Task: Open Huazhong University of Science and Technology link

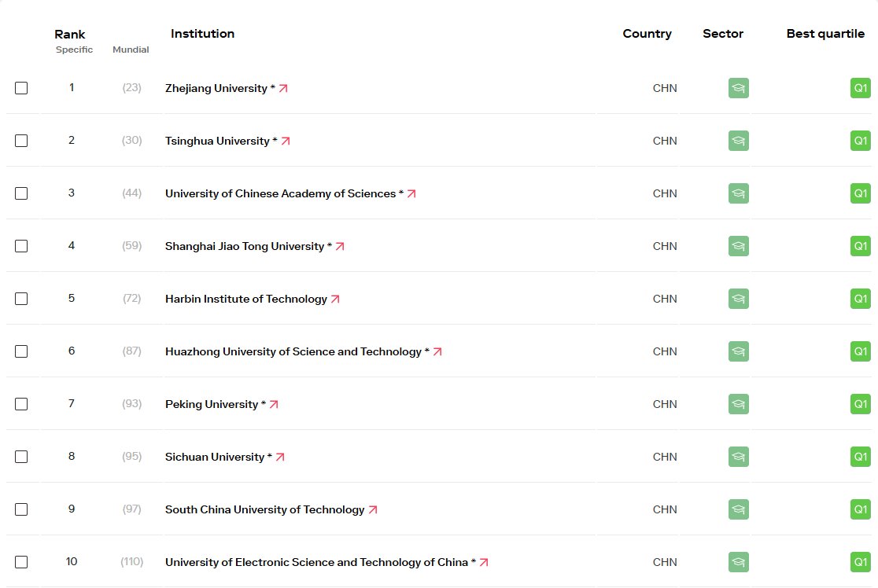Action: [293, 351]
